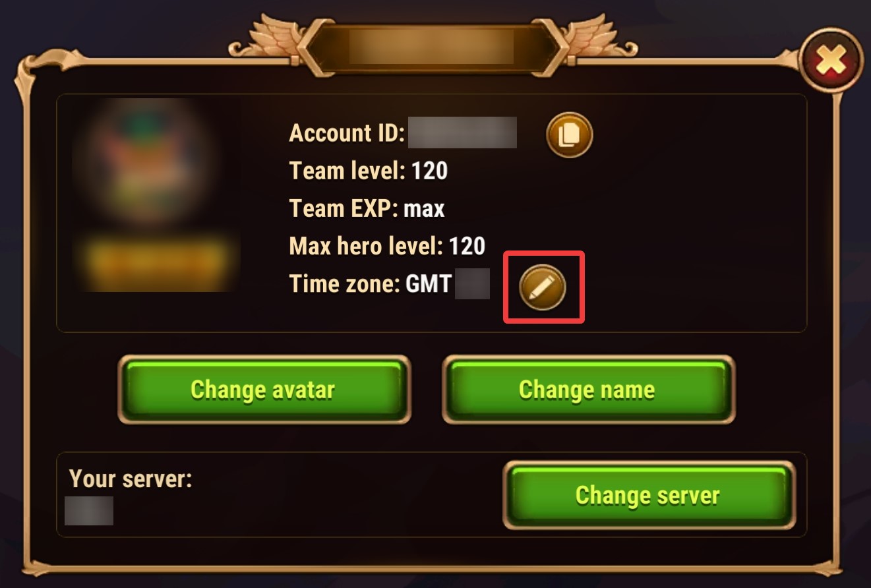Select the Change server button
871x588 pixels.
[x=648, y=495]
